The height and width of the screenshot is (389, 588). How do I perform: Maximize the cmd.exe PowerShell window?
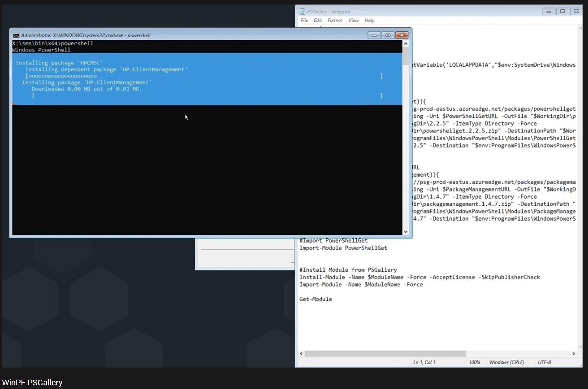click(388, 35)
